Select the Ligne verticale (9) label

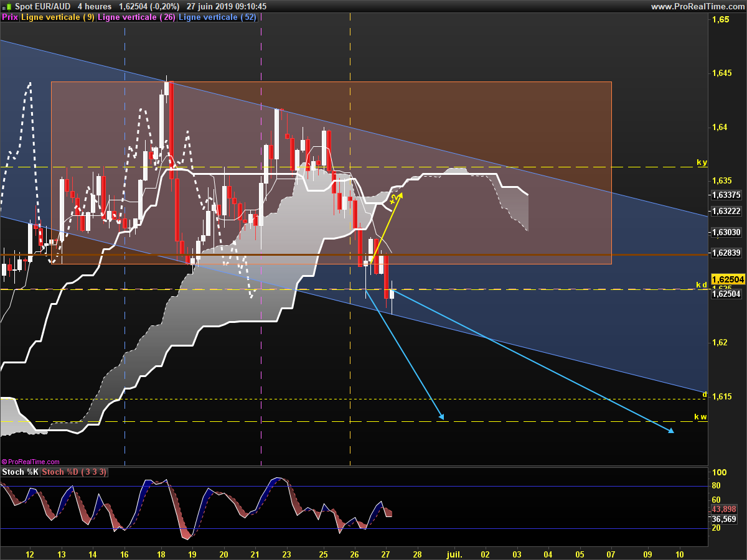click(x=58, y=17)
